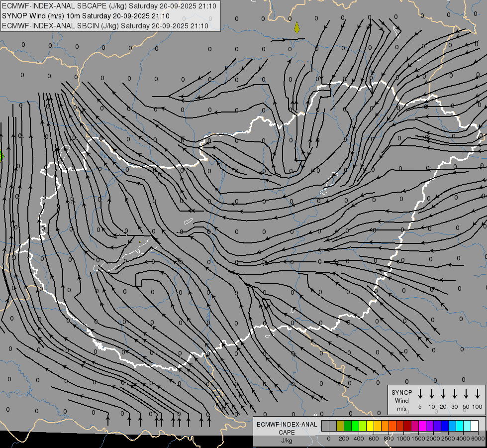Select the pure blue CAPE swatch
This screenshot has width=487, height=448.
click(445, 426)
